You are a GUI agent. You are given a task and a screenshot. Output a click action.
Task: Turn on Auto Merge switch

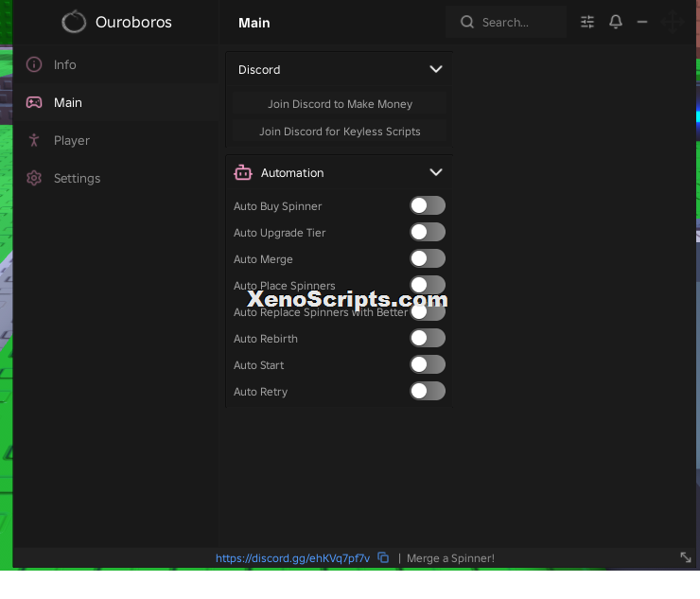[428, 258]
